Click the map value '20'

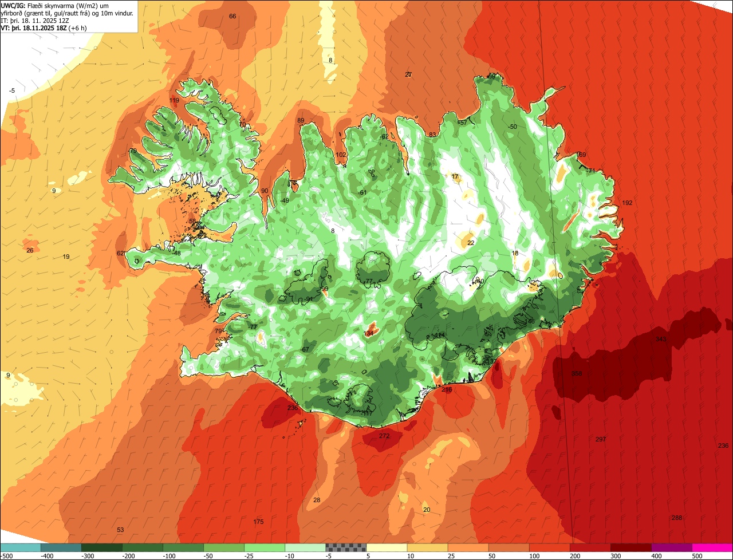coord(426,510)
